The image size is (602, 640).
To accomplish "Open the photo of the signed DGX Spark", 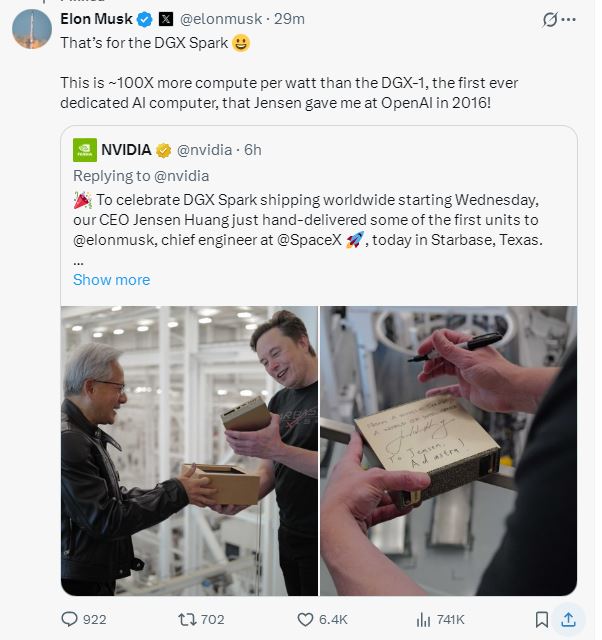I will tap(448, 450).
